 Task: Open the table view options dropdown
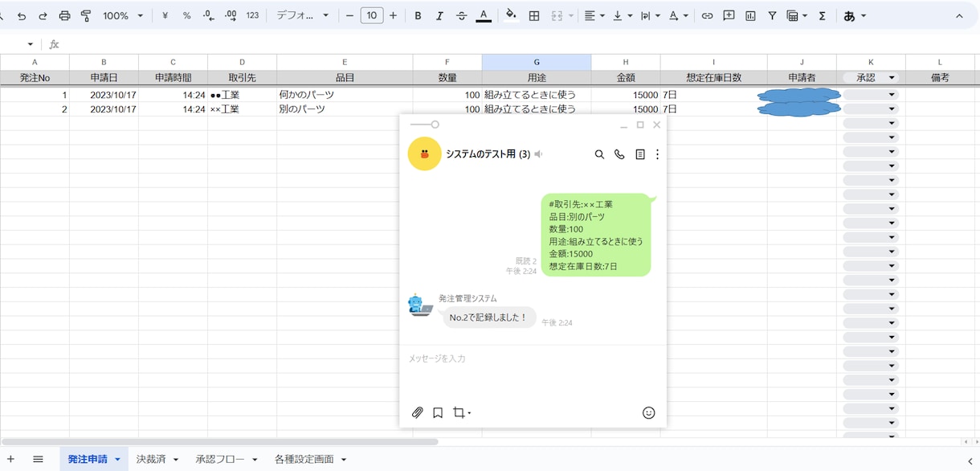point(797,16)
